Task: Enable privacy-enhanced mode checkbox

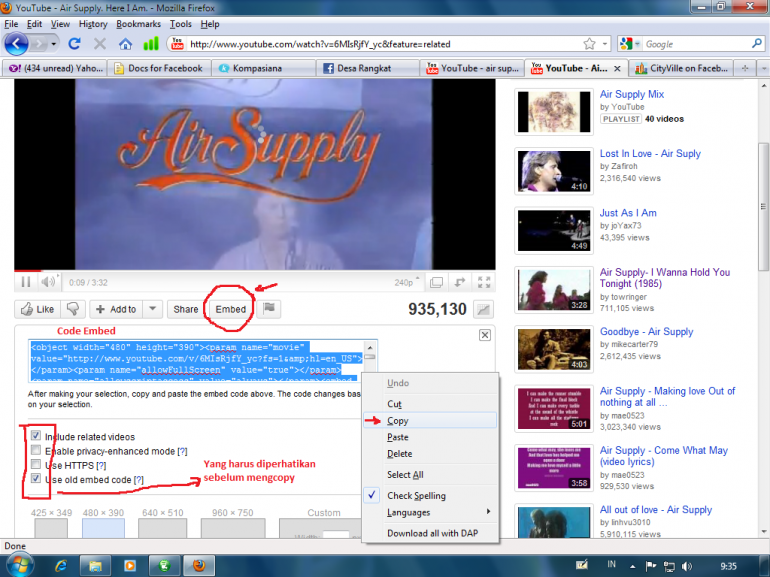Action: click(36, 450)
